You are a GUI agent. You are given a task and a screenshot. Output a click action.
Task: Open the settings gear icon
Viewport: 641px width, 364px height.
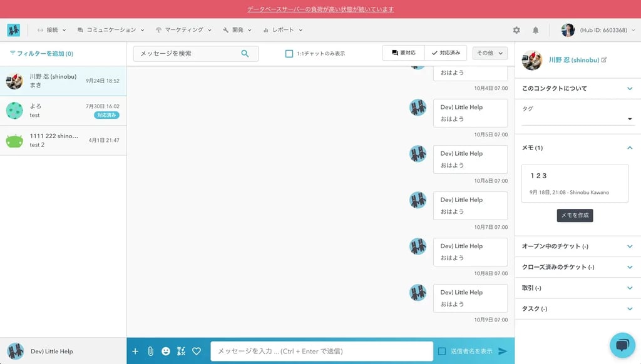click(x=516, y=29)
